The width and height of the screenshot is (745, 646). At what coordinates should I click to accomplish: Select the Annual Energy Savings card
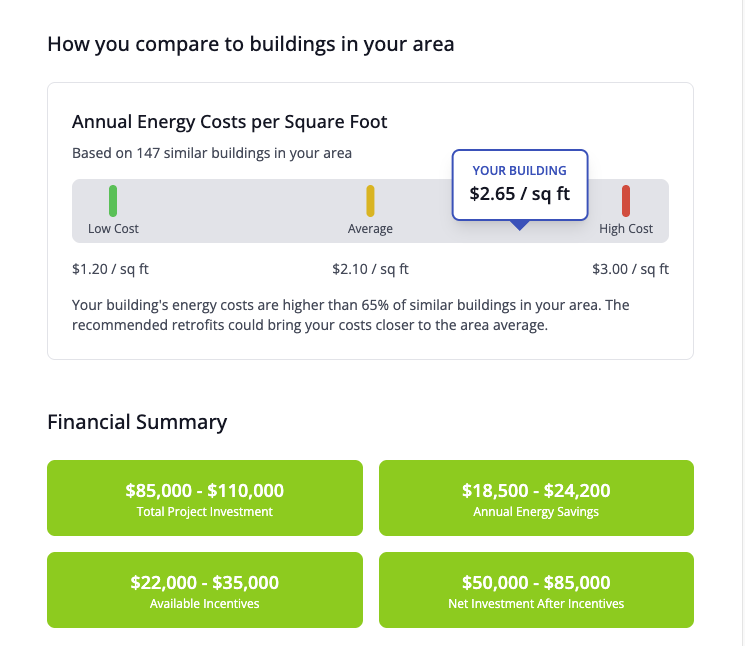click(x=535, y=498)
